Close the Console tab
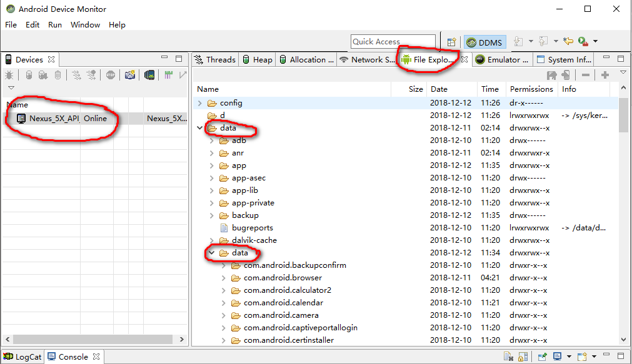The height and width of the screenshot is (364, 632). (x=96, y=357)
